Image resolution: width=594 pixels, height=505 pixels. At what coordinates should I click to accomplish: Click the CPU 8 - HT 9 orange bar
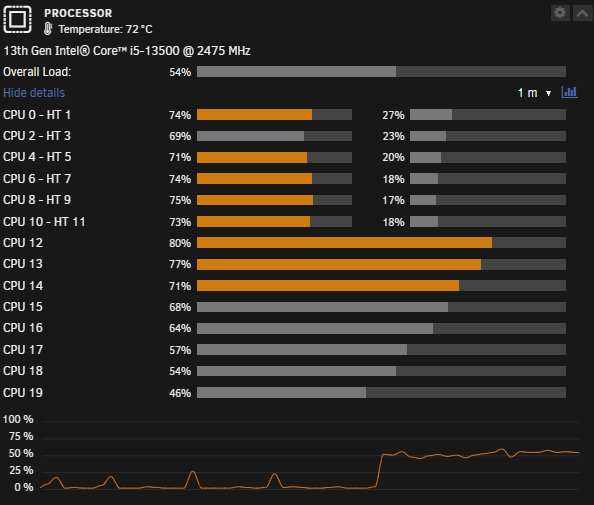274,200
